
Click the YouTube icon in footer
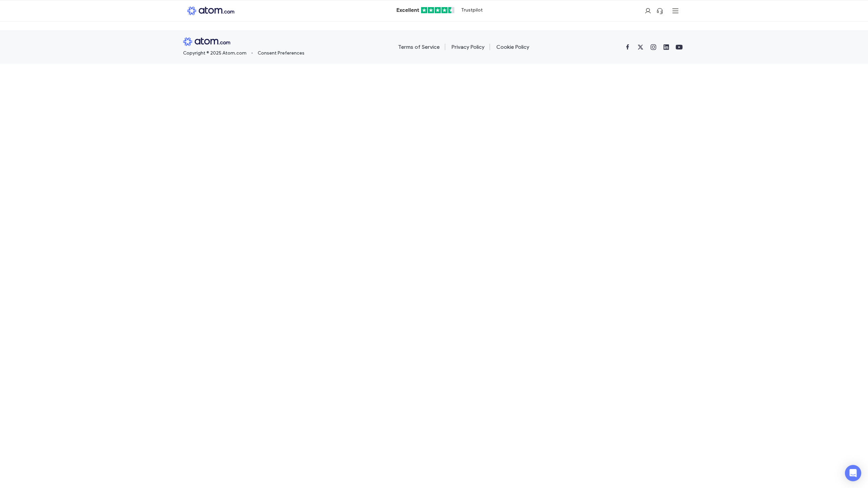pyautogui.click(x=679, y=47)
